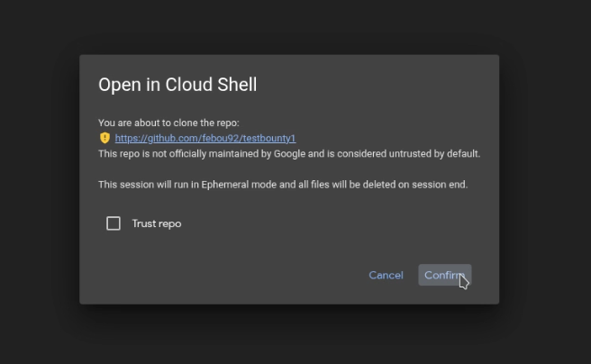This screenshot has width=591, height=364.
Task: Open the github.com/febou92/testbounty1 repo link
Action: click(x=205, y=138)
